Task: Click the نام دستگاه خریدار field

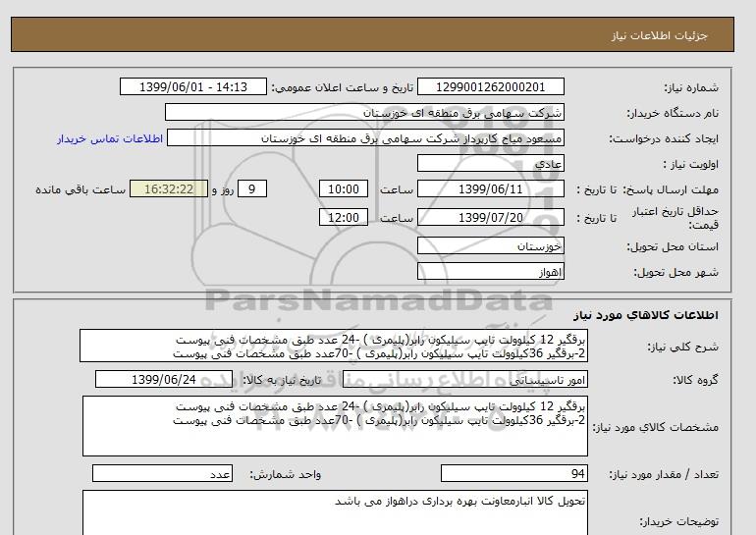Action: tap(364, 113)
